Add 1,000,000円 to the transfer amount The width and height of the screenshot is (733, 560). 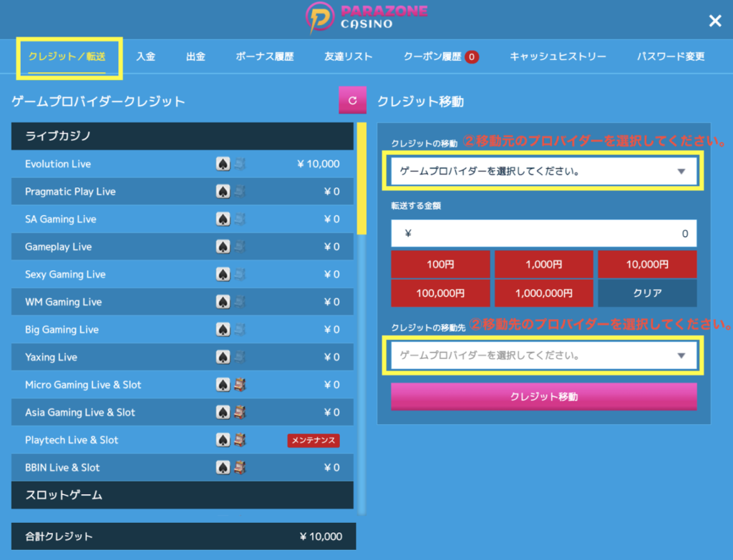click(x=544, y=293)
